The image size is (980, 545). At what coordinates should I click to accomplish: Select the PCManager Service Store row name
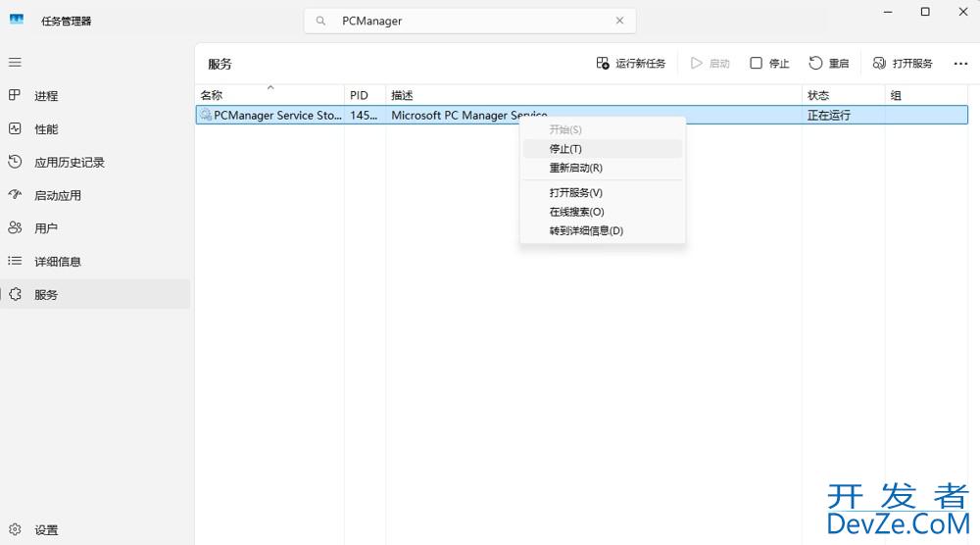[277, 115]
